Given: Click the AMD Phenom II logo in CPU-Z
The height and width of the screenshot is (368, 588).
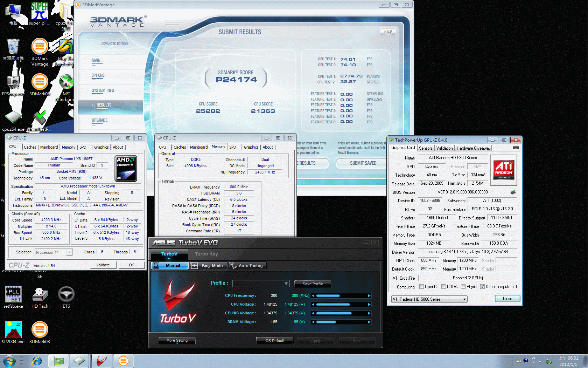Looking at the screenshot, I should tap(126, 169).
